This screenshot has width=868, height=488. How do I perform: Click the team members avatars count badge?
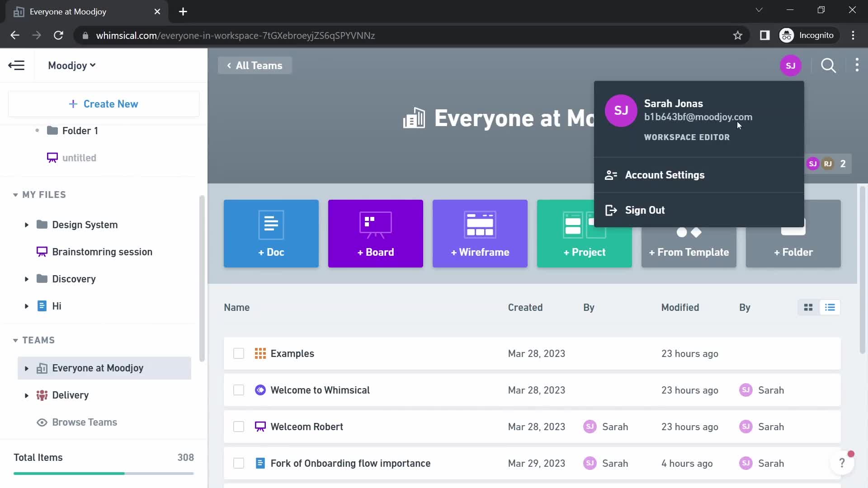pos(828,164)
